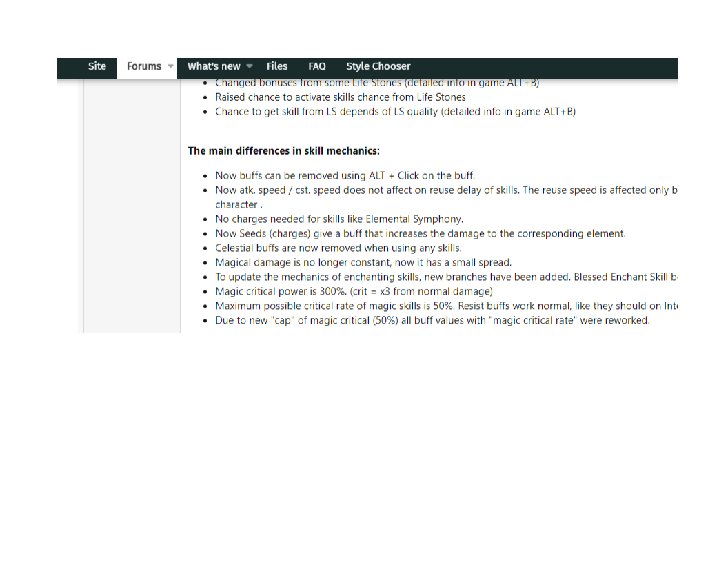Go to the Files page

(x=277, y=66)
